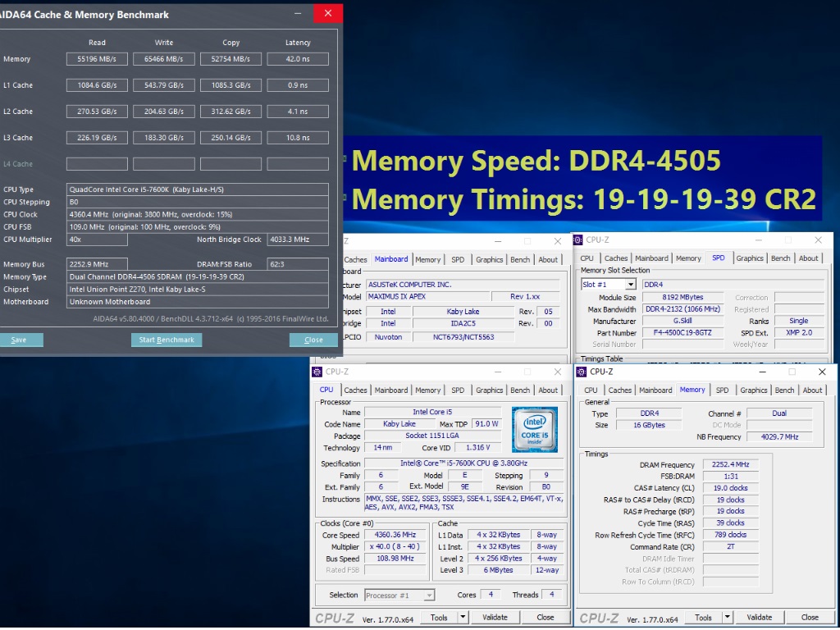
Task: Expand Tools arrow in CPU-Z window with active CPU tab
Action: pyautogui.click(x=463, y=617)
